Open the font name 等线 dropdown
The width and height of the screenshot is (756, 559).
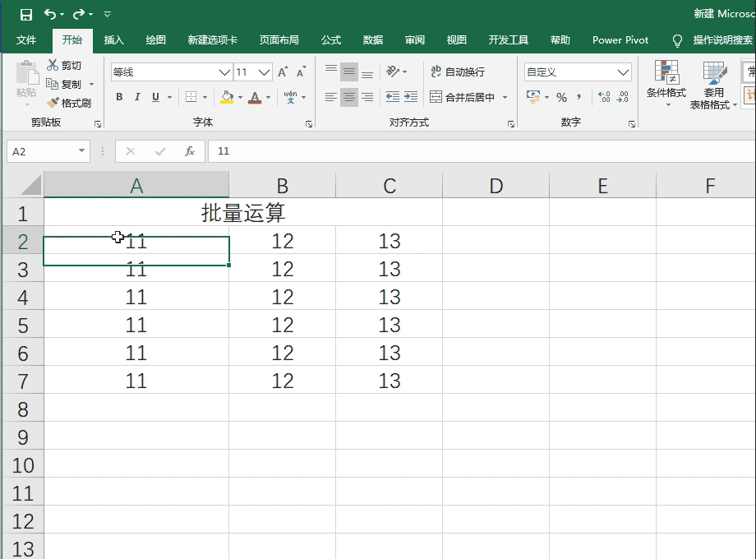click(x=224, y=72)
